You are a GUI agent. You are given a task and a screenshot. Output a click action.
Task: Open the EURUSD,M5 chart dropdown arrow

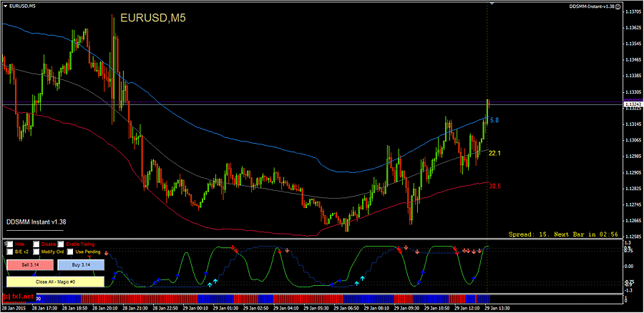4,6
